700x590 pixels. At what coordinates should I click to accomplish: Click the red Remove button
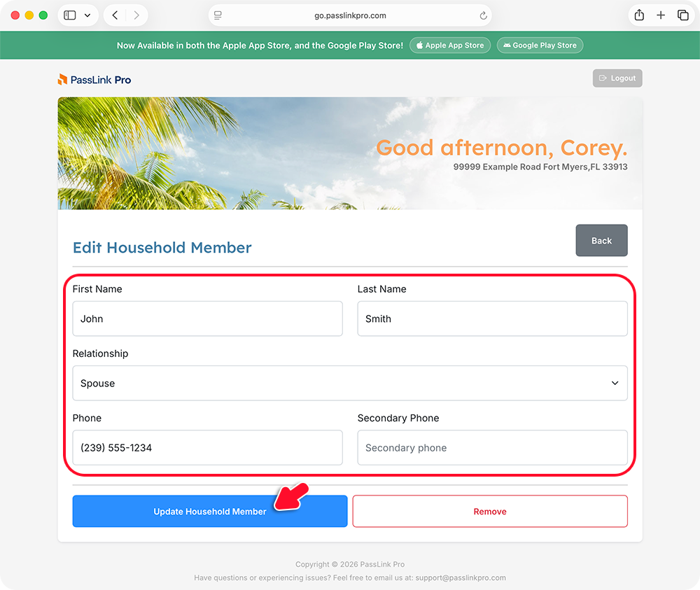coord(490,511)
